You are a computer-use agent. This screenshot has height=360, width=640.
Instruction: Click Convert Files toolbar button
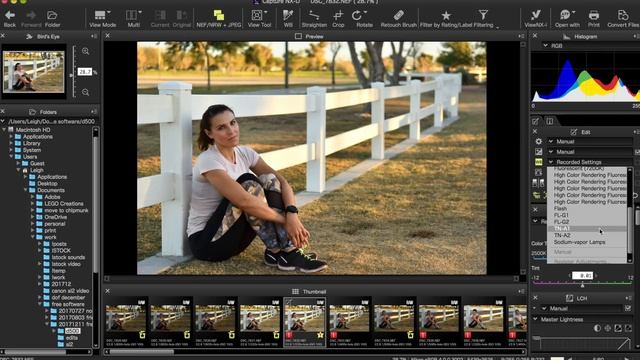(623, 18)
